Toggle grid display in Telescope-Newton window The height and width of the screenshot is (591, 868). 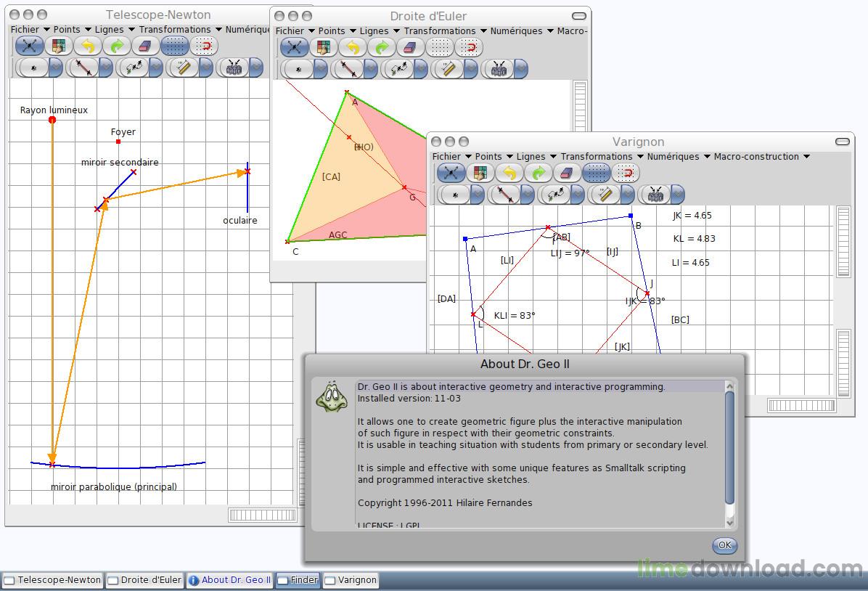tap(174, 46)
